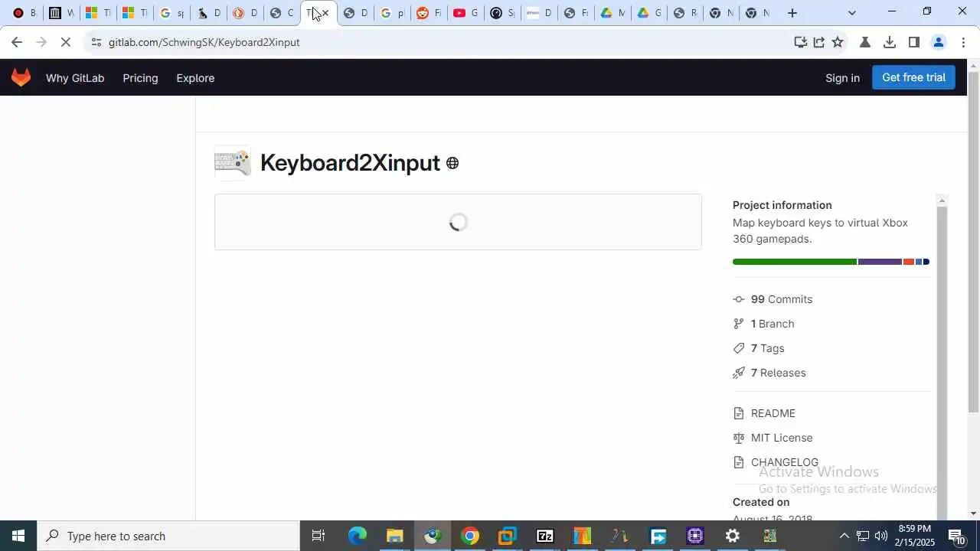Image resolution: width=980 pixels, height=551 pixels.
Task: Click the document icon beside README
Action: (x=738, y=413)
